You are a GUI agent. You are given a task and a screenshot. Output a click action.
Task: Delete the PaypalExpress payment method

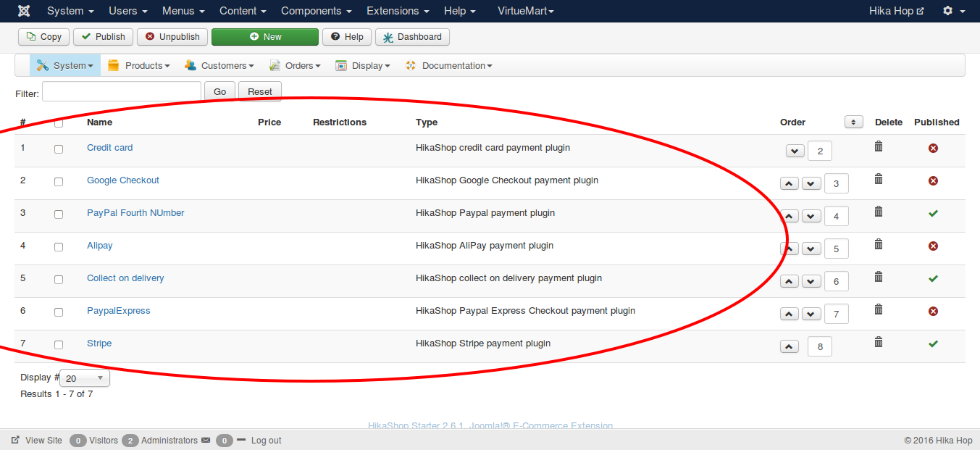pos(879,309)
